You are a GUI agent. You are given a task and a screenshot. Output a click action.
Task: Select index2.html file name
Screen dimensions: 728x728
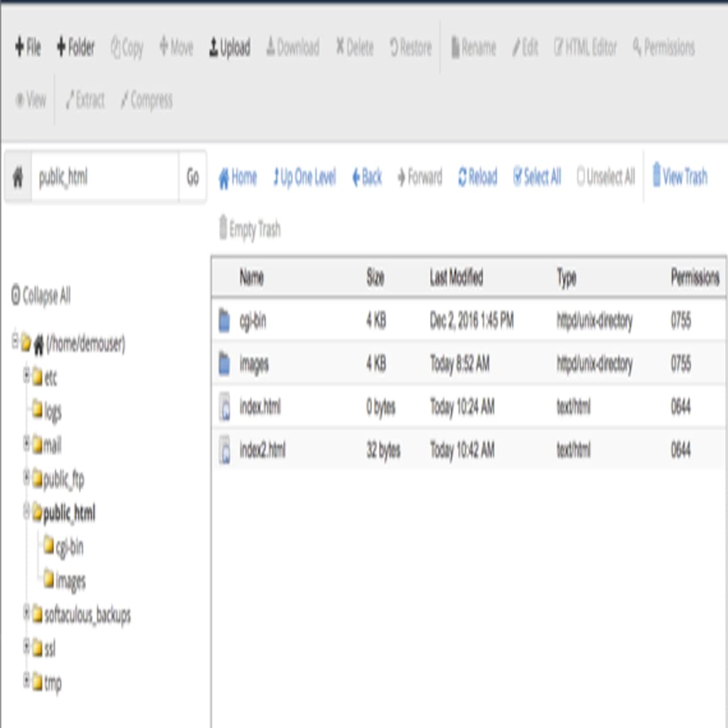point(262,450)
